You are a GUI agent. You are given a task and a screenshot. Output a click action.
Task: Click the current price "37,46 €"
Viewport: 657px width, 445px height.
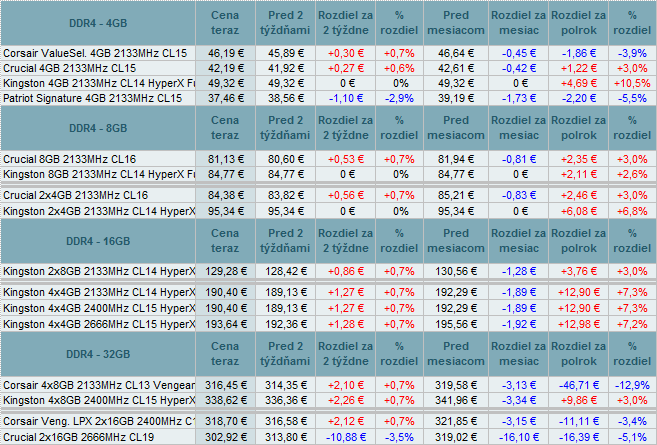coord(226,98)
